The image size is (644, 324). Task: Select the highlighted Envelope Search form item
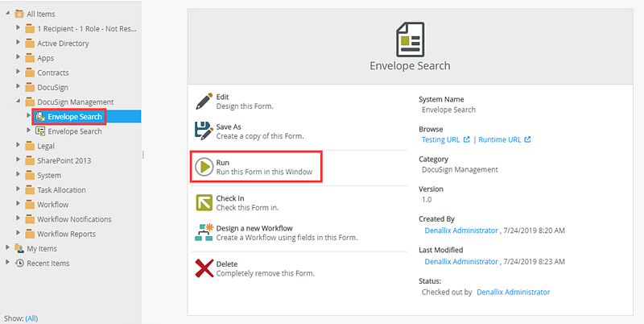tap(74, 117)
